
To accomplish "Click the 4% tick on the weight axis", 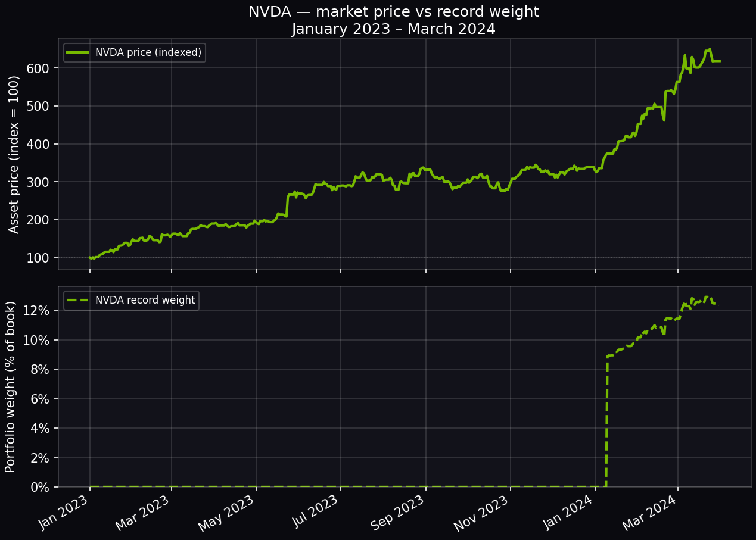I will click(41, 428).
